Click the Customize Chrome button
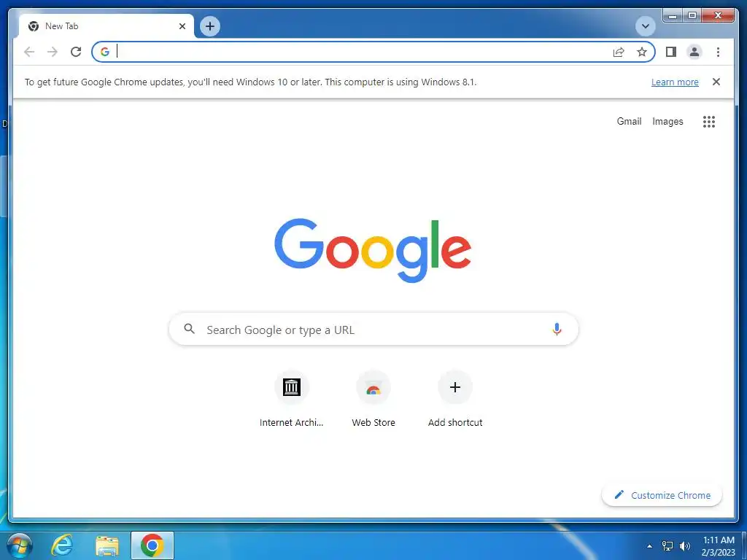This screenshot has height=560, width=747. click(x=662, y=495)
